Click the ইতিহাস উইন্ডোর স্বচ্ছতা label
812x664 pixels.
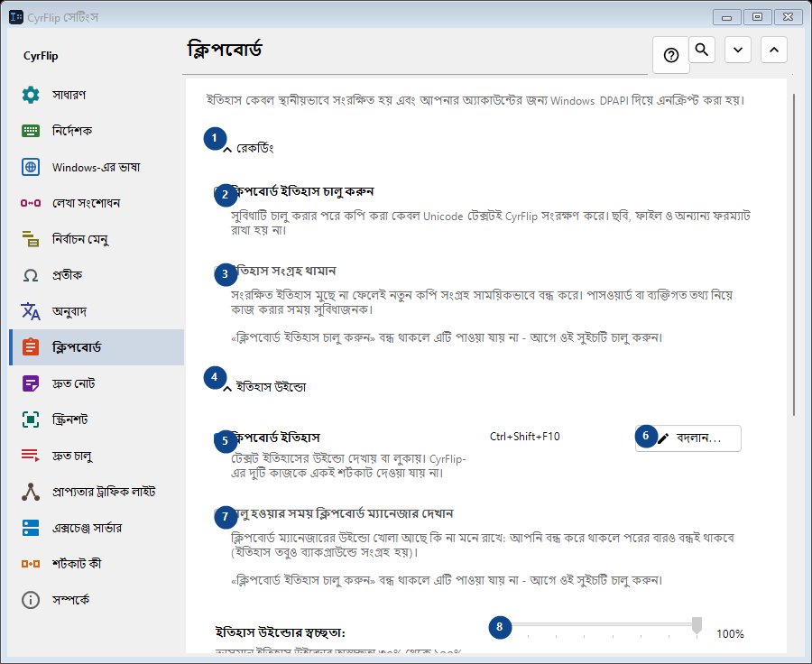tap(281, 632)
